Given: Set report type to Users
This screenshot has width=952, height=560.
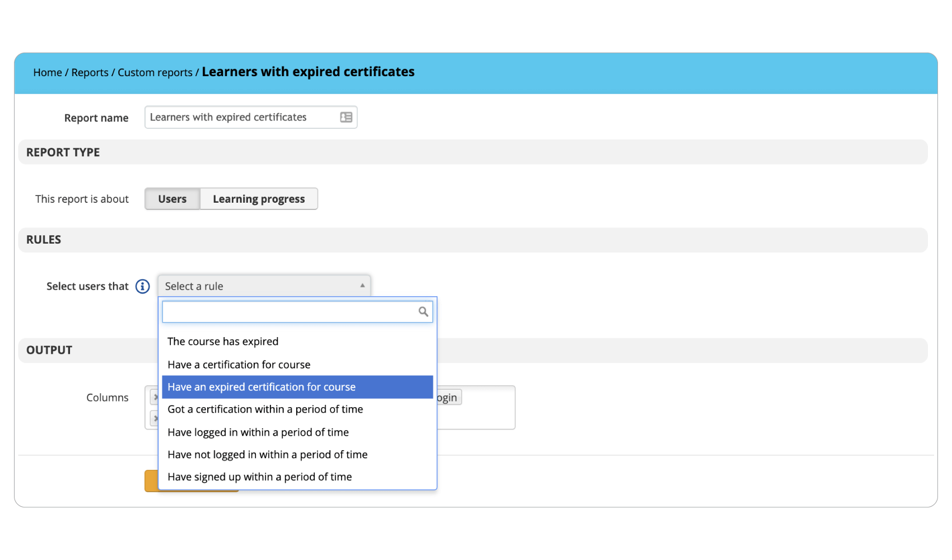Looking at the screenshot, I should pos(172,199).
